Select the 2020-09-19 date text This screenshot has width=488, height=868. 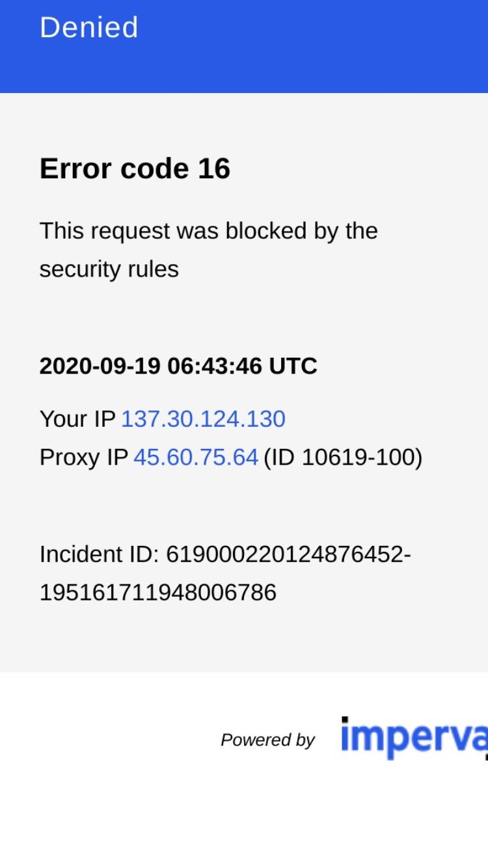point(100,366)
